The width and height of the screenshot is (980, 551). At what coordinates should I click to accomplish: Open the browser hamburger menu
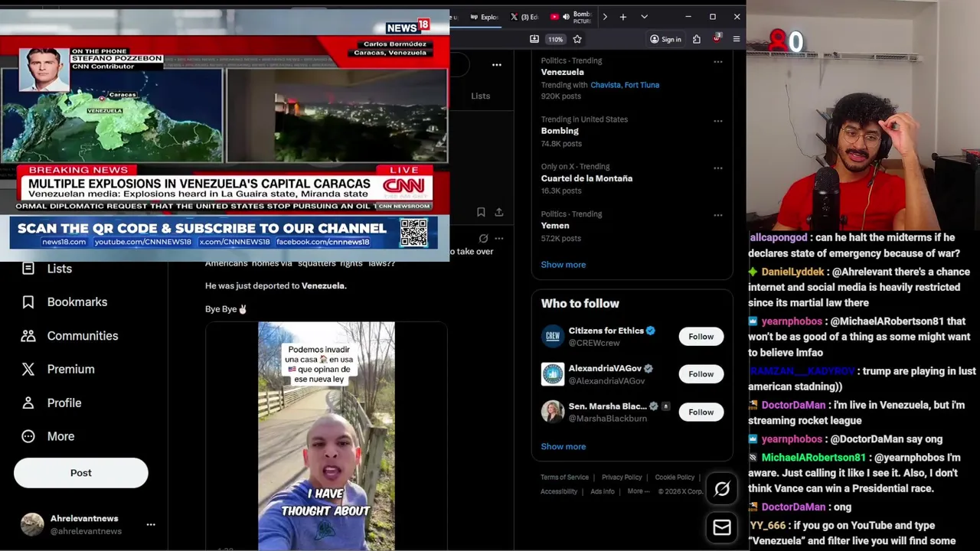tap(737, 39)
